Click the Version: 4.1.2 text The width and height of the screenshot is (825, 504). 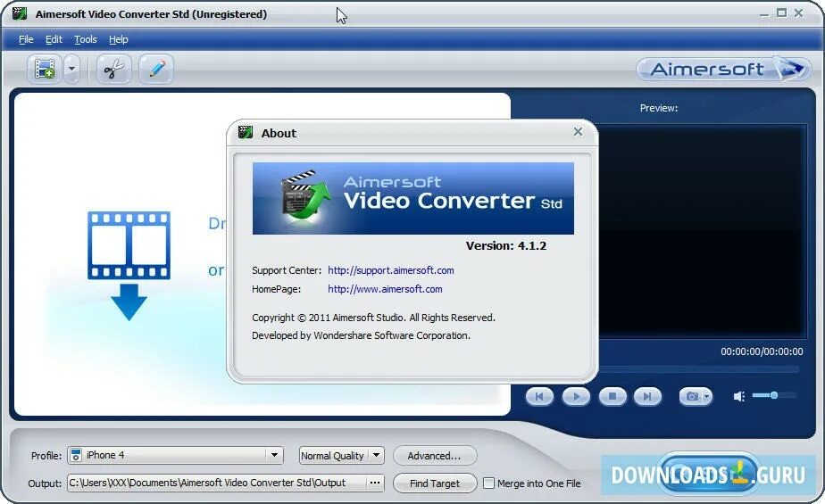tap(505, 246)
